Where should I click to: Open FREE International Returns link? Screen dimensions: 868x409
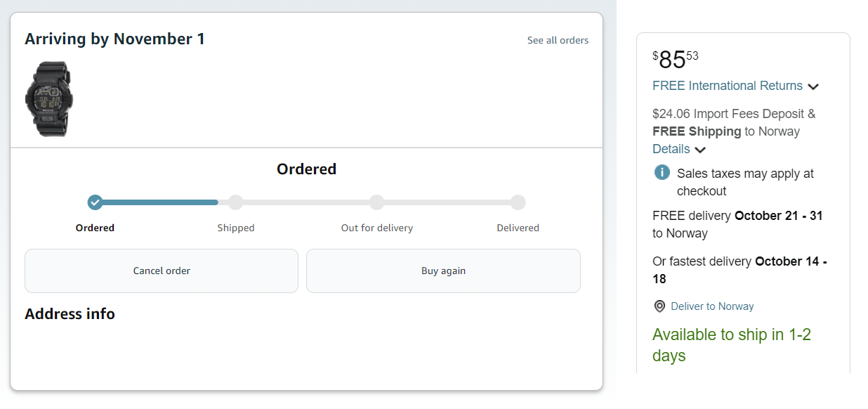coord(728,86)
